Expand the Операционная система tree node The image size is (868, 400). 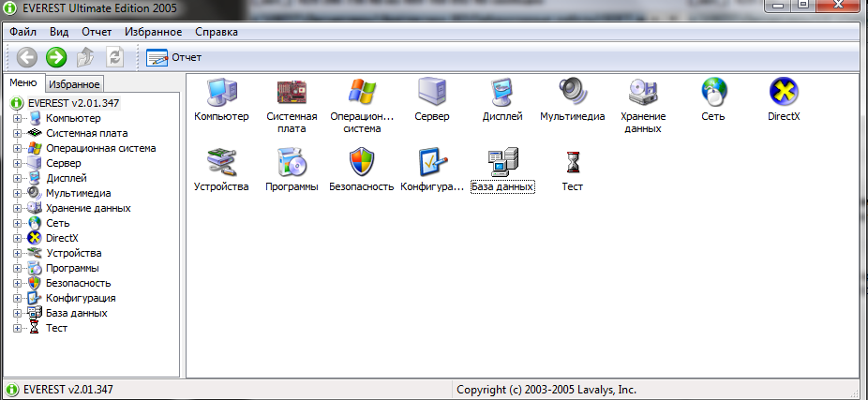click(x=17, y=148)
